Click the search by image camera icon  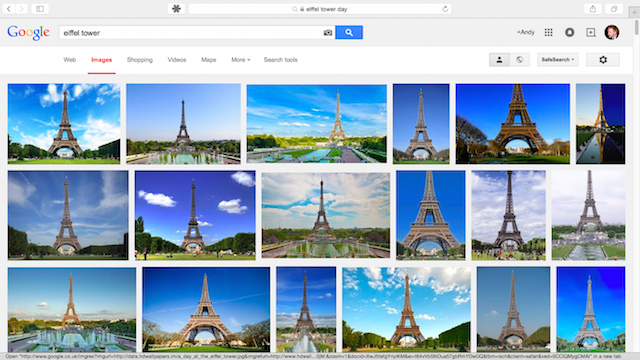point(328,33)
